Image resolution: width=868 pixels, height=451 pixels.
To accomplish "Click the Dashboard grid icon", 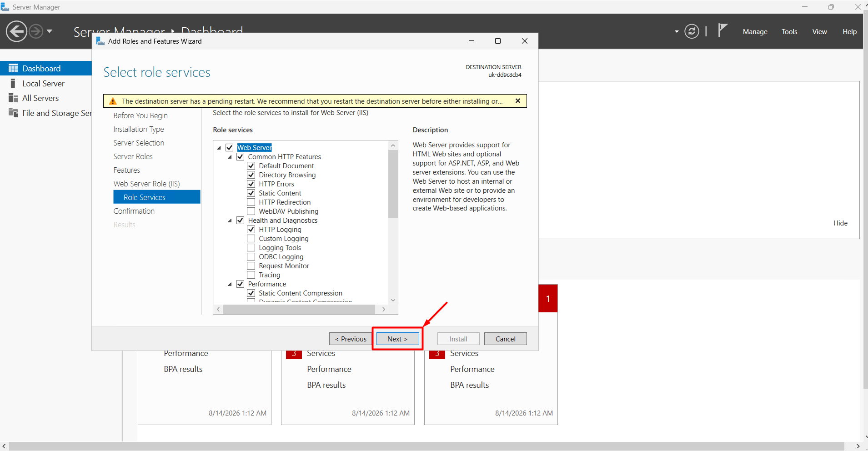I will coord(13,68).
